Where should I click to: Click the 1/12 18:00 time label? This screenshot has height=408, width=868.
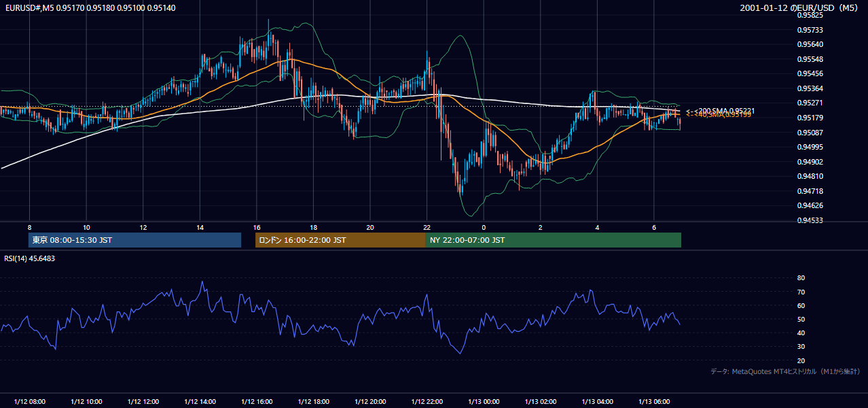point(314,401)
